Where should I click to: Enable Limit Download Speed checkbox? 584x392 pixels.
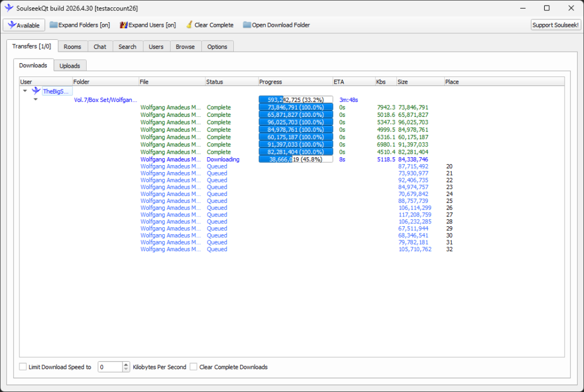(x=23, y=367)
